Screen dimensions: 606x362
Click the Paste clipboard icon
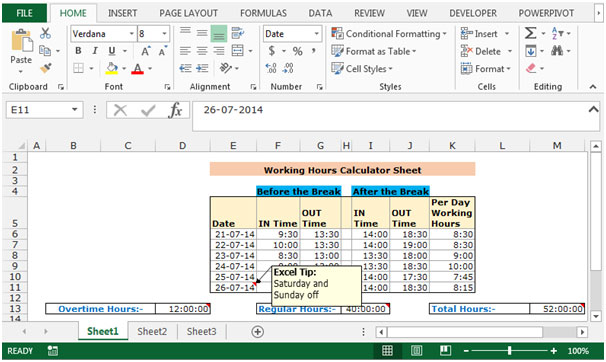21,41
